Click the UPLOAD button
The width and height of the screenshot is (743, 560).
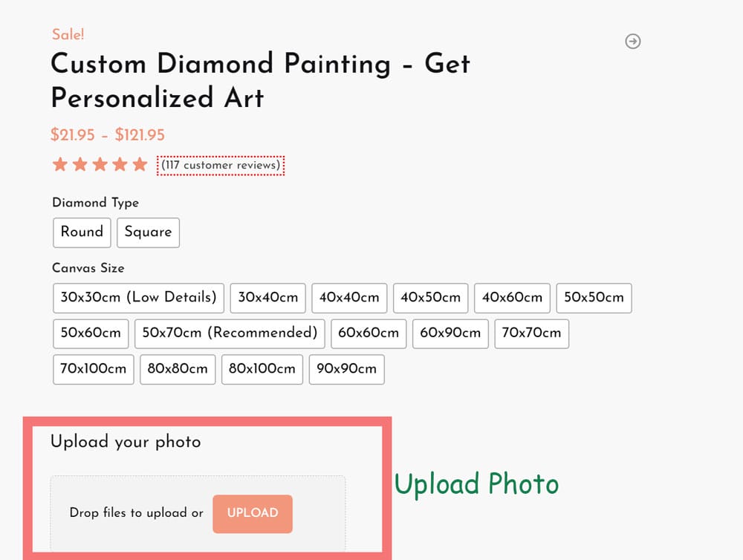tap(253, 513)
